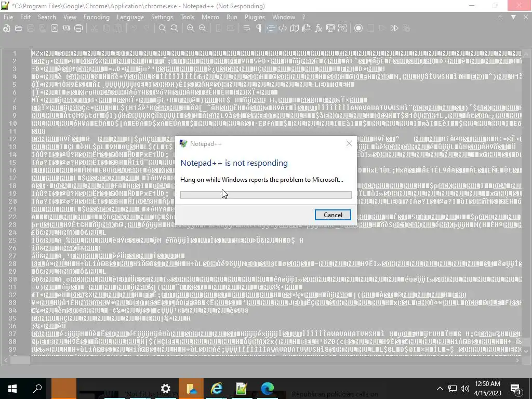Image resolution: width=532 pixels, height=399 pixels.
Task: Click the Paste clipboard icon
Action: pyautogui.click(x=118, y=29)
